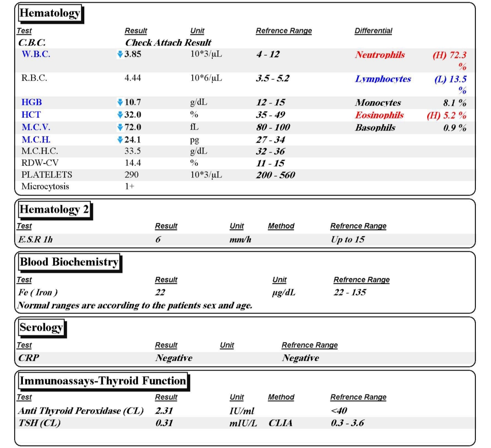Select the red Neutrophils label
The image size is (491, 448).
click(380, 55)
